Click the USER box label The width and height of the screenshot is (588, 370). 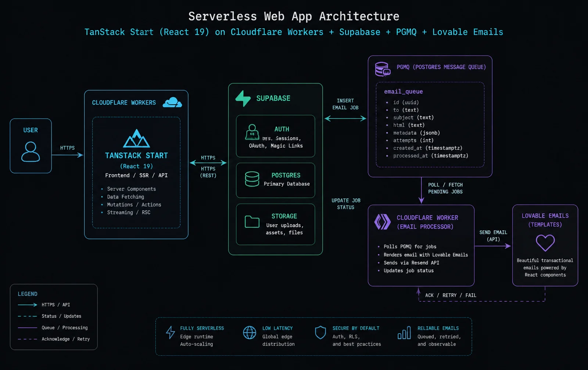[31, 130]
